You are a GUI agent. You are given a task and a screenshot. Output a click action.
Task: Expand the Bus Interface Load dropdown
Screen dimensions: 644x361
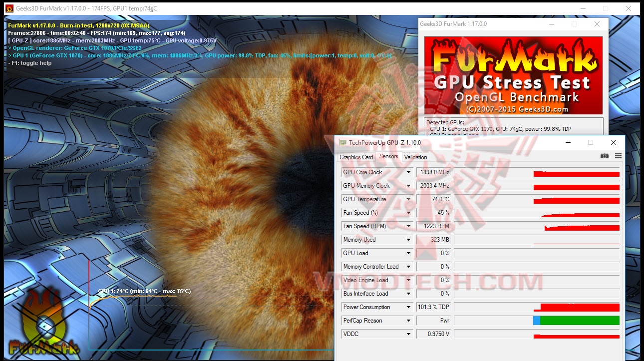408,294
